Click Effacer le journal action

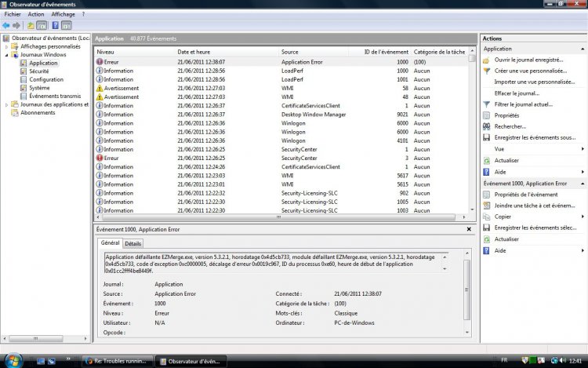coord(517,93)
